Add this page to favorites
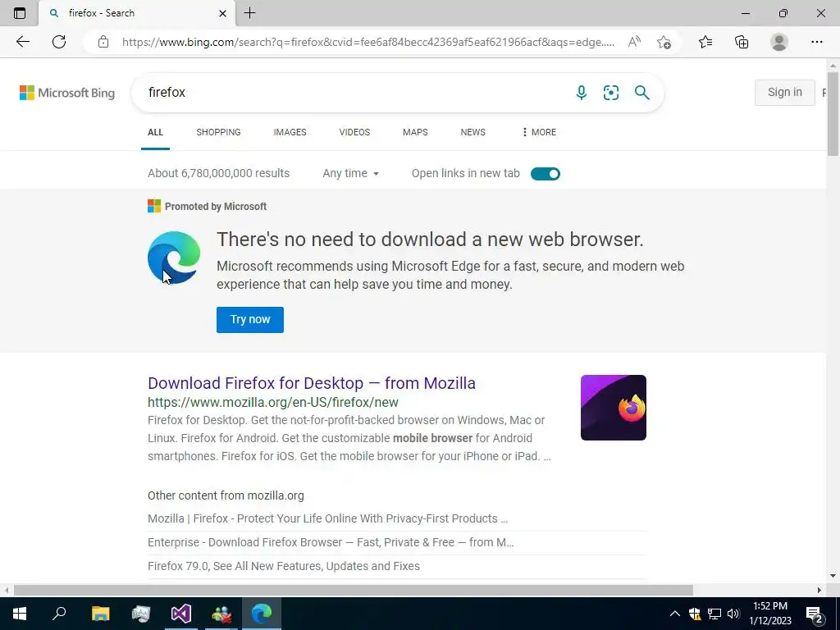840x630 pixels. pyautogui.click(x=664, y=42)
